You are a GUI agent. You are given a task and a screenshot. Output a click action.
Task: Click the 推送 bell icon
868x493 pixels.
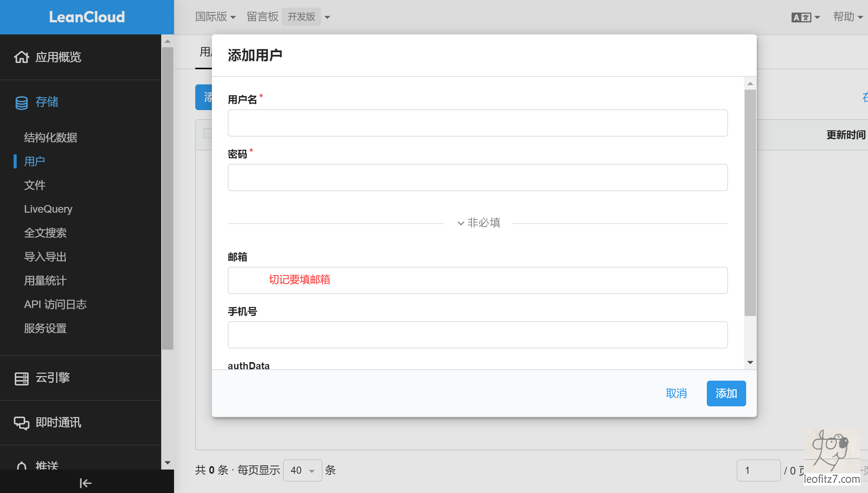coord(22,465)
